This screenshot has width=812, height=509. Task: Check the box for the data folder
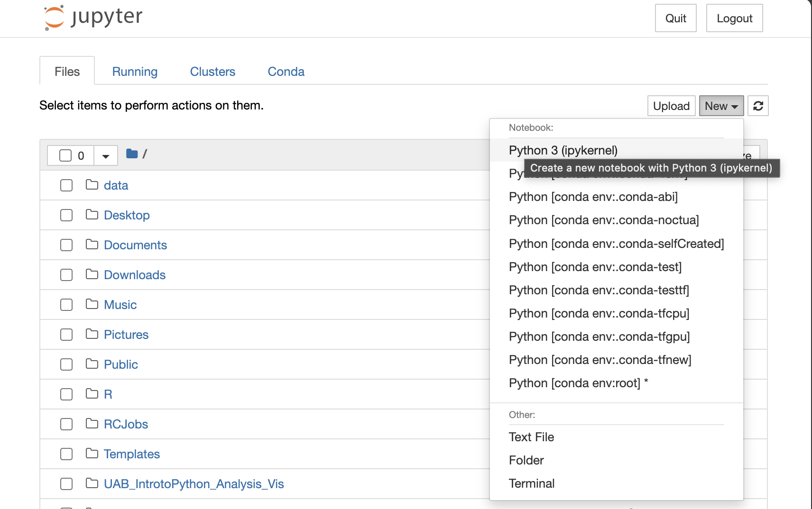[66, 185]
